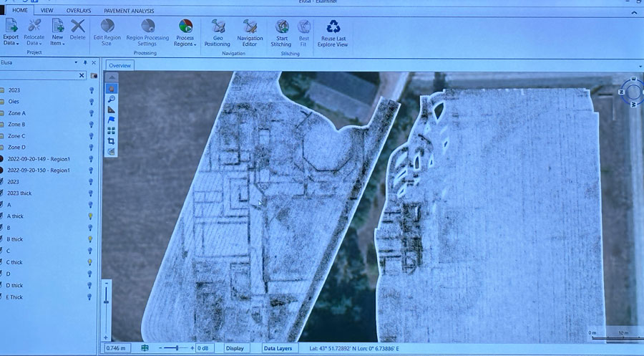Image resolution: width=644 pixels, height=356 pixels.
Task: Click the Data Layers button
Action: pyautogui.click(x=277, y=348)
